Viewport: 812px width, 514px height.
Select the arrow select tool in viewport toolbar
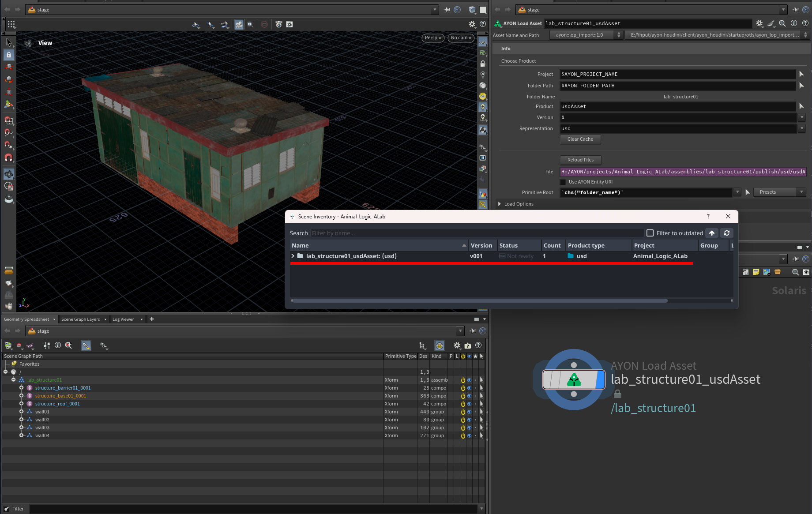8,42
